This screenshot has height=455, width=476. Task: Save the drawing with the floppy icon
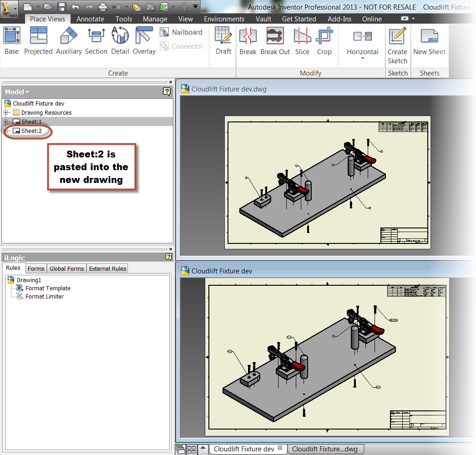pyautogui.click(x=62, y=6)
